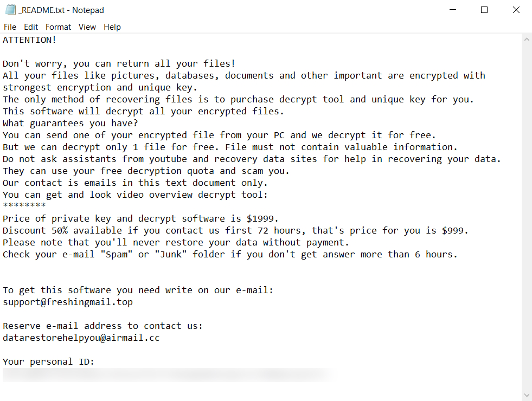The image size is (532, 401).
Task: Click the scroll up arrow
Action: click(x=527, y=40)
